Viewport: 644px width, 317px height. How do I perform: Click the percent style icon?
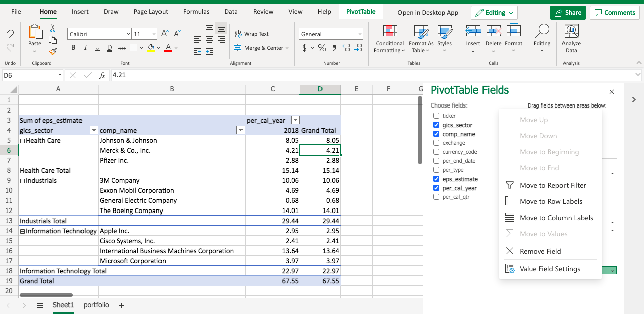pyautogui.click(x=321, y=48)
